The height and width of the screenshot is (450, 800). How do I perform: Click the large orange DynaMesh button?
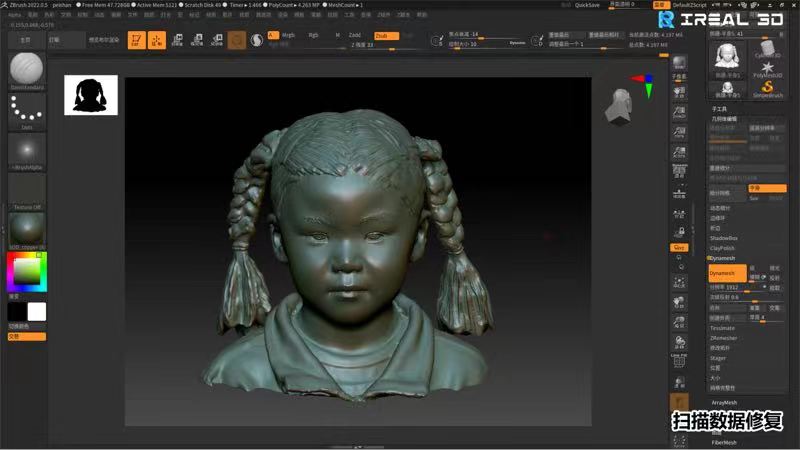click(x=728, y=273)
